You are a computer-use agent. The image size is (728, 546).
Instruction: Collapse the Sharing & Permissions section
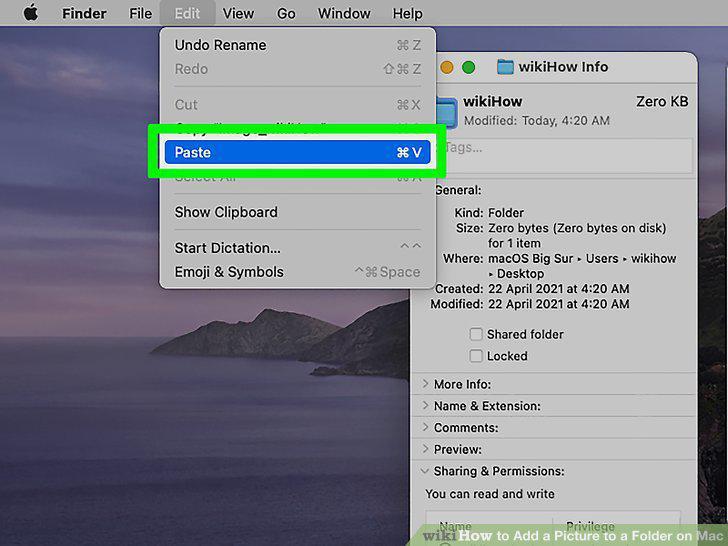424,471
